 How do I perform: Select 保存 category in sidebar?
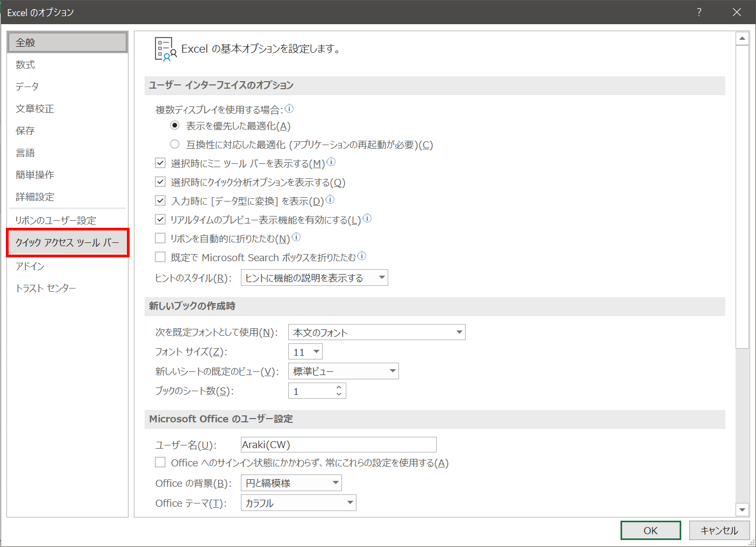(67, 131)
